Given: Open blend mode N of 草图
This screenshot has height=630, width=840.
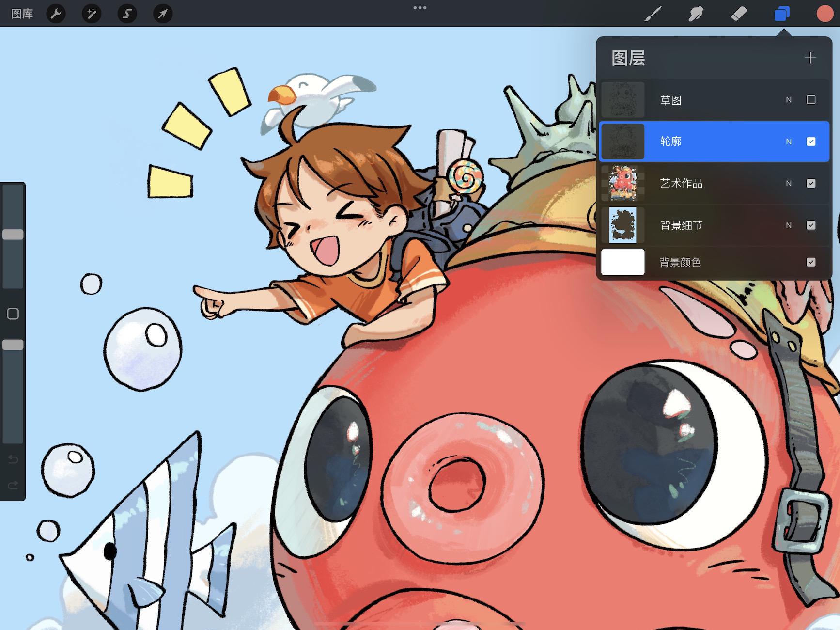Looking at the screenshot, I should [789, 100].
